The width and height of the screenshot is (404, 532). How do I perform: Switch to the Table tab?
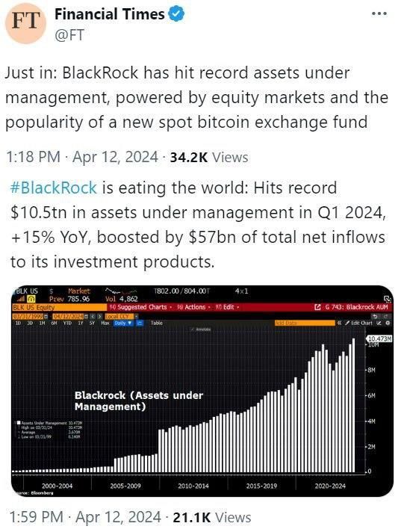tap(156, 324)
